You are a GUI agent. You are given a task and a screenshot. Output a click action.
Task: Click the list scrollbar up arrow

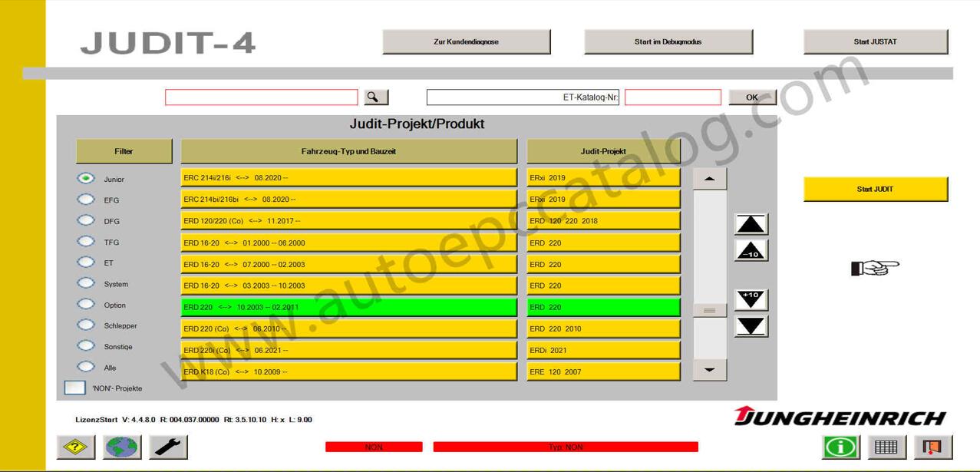[x=710, y=179]
